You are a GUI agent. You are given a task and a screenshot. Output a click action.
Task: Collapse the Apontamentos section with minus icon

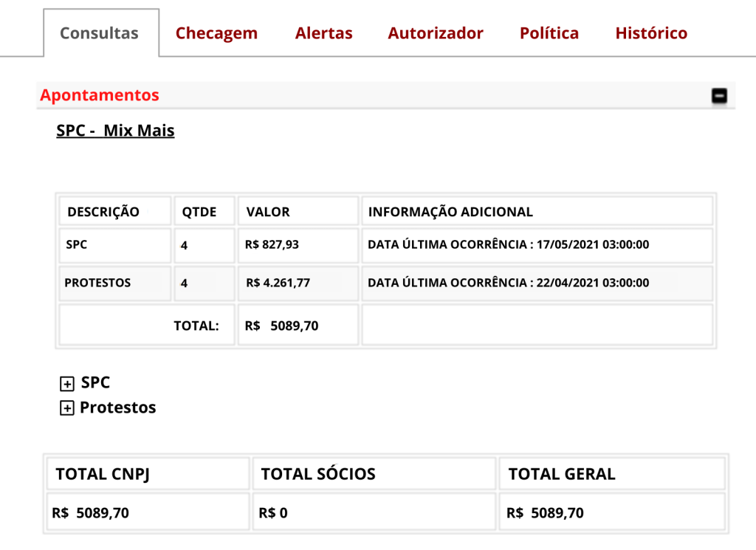(x=718, y=96)
